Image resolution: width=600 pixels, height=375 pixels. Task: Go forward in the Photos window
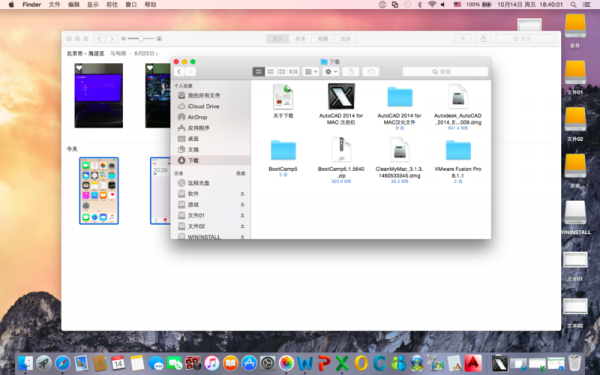pos(111,39)
